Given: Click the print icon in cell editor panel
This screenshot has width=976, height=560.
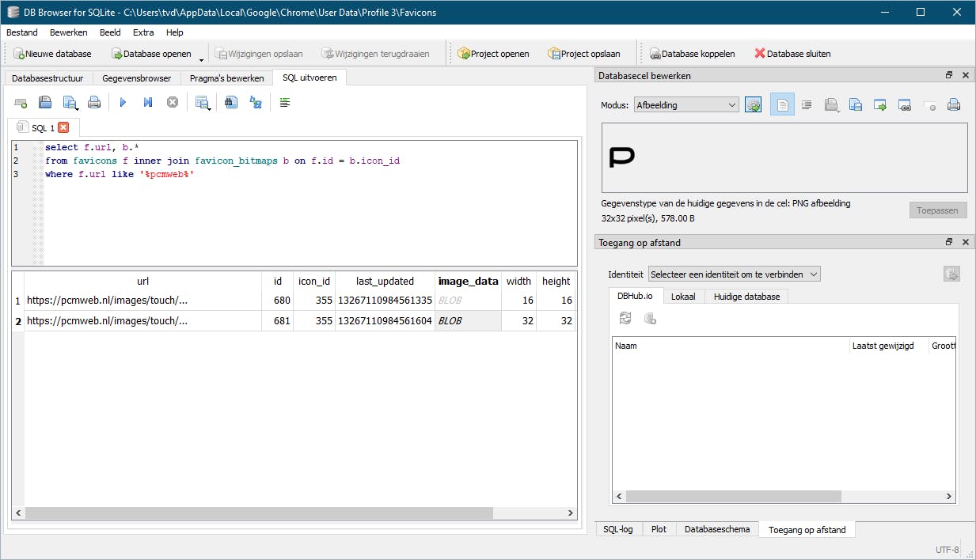Looking at the screenshot, I should point(954,105).
